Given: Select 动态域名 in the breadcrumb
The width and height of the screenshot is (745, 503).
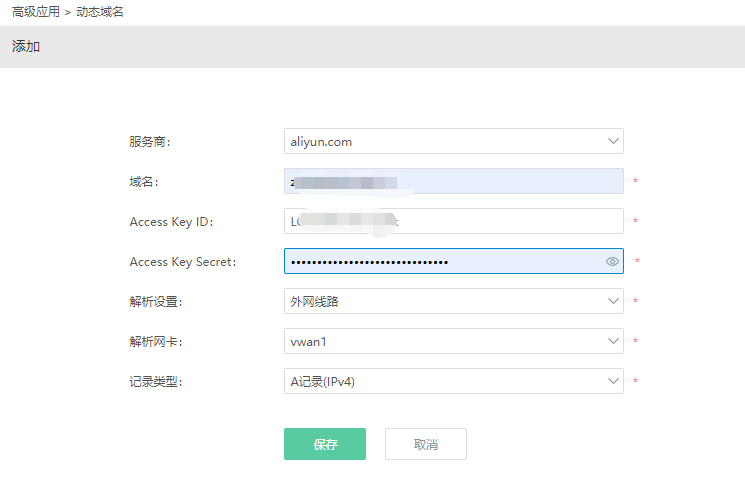Looking at the screenshot, I should point(100,12).
